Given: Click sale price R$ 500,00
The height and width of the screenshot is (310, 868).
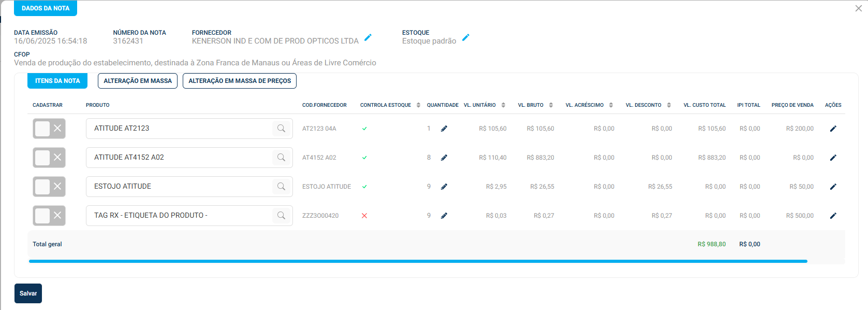Looking at the screenshot, I should (800, 216).
